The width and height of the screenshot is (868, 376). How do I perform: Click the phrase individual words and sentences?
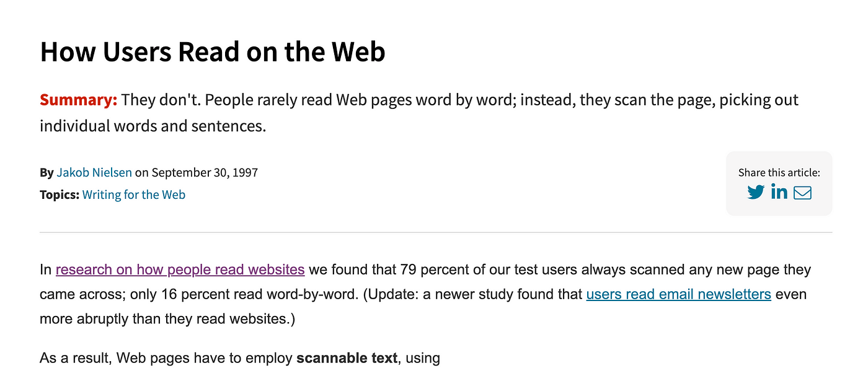click(153, 126)
